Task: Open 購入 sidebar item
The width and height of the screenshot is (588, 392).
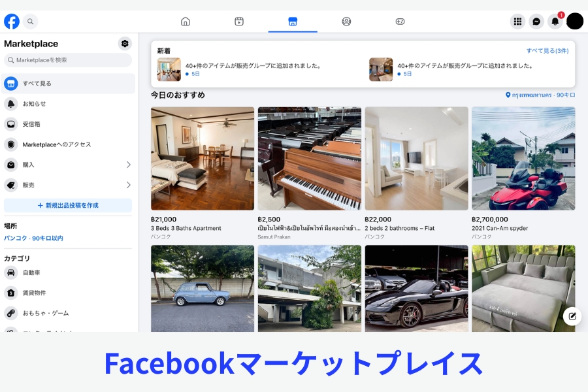Action: [x=68, y=165]
